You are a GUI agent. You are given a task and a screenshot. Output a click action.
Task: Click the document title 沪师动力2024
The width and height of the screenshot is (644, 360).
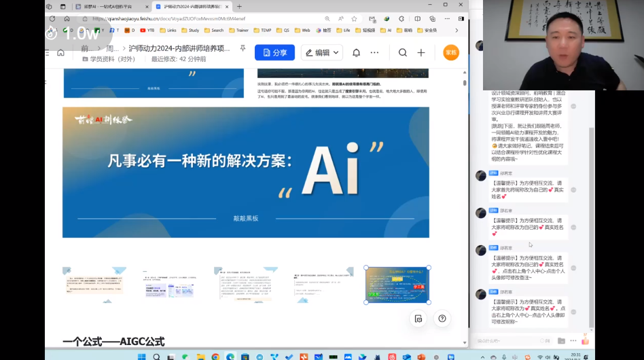coord(179,48)
